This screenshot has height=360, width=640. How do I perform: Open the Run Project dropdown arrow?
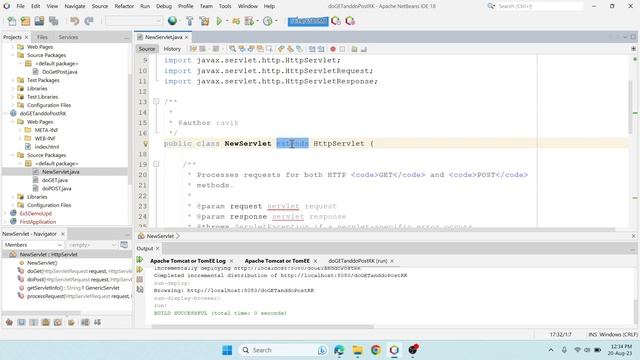pos(227,21)
